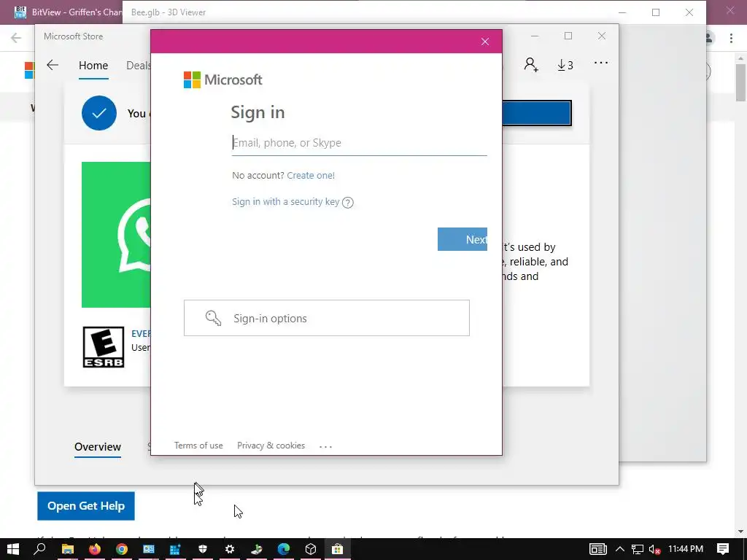Click the Microsoft logo in sign-in dialog

pyautogui.click(x=222, y=79)
